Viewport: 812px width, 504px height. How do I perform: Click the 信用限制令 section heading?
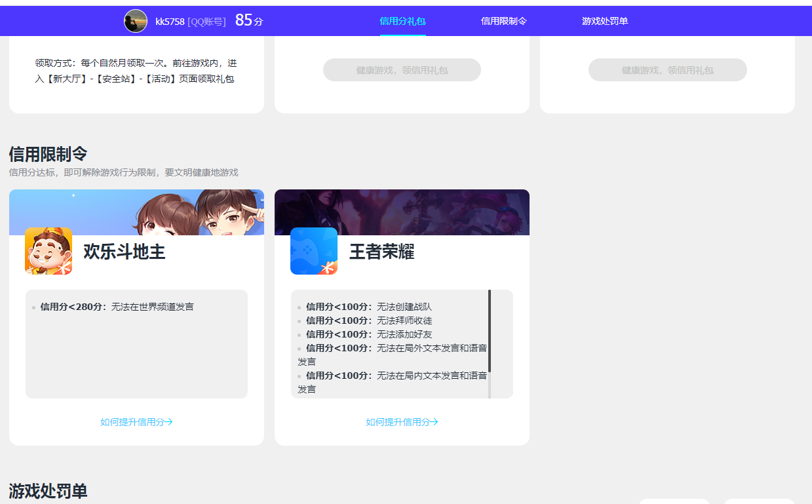[x=48, y=155]
